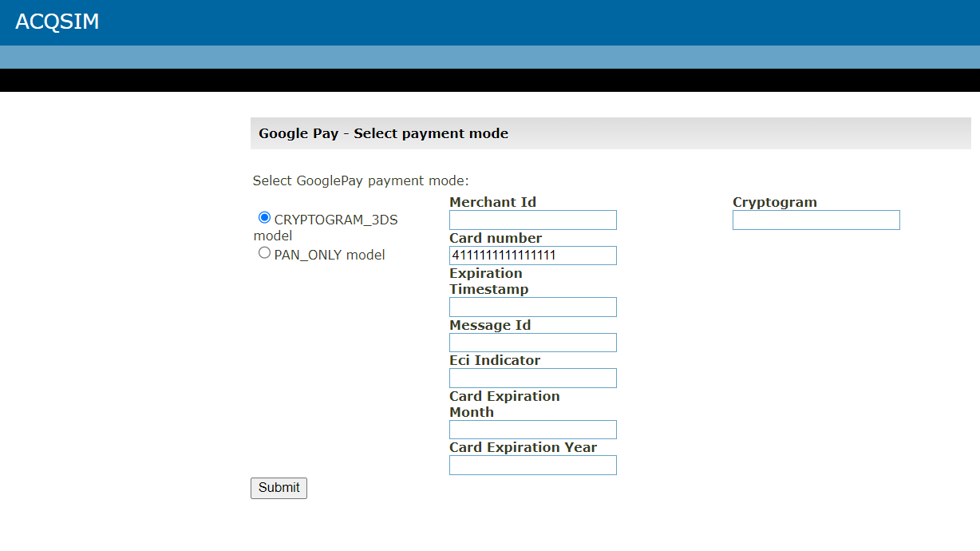Click the ACQSIM header title
Screen dimensions: 980x551
(x=57, y=22)
